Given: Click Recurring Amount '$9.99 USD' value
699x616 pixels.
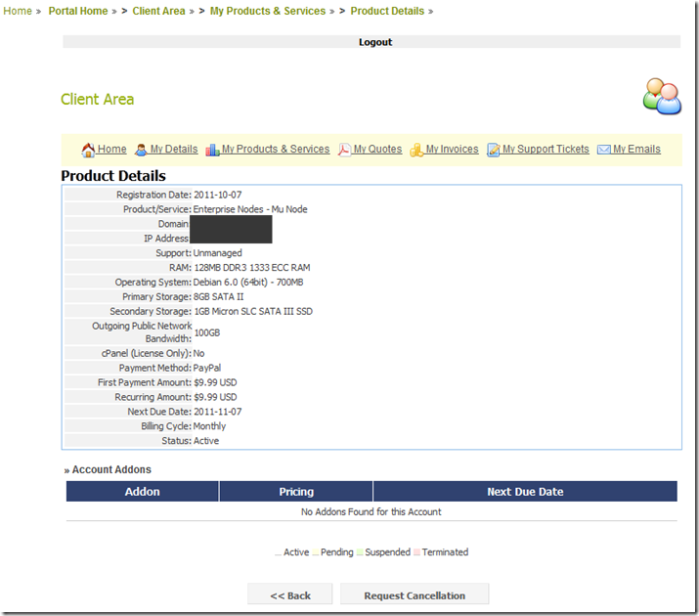Looking at the screenshot, I should tap(215, 397).
